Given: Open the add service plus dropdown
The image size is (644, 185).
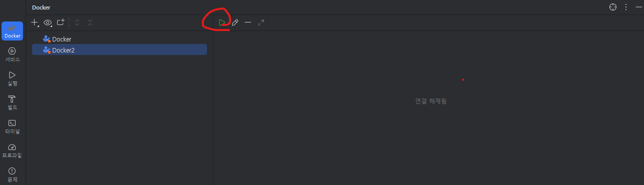Looking at the screenshot, I should pos(35,22).
